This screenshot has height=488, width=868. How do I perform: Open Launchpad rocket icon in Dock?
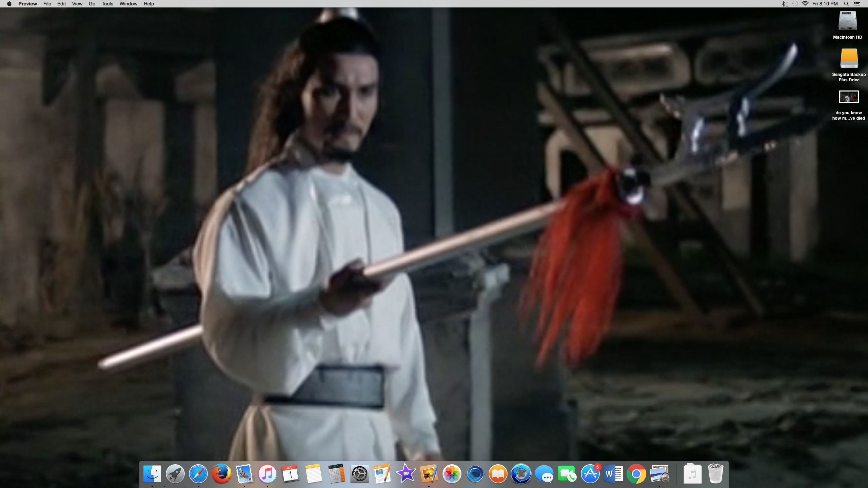[175, 473]
